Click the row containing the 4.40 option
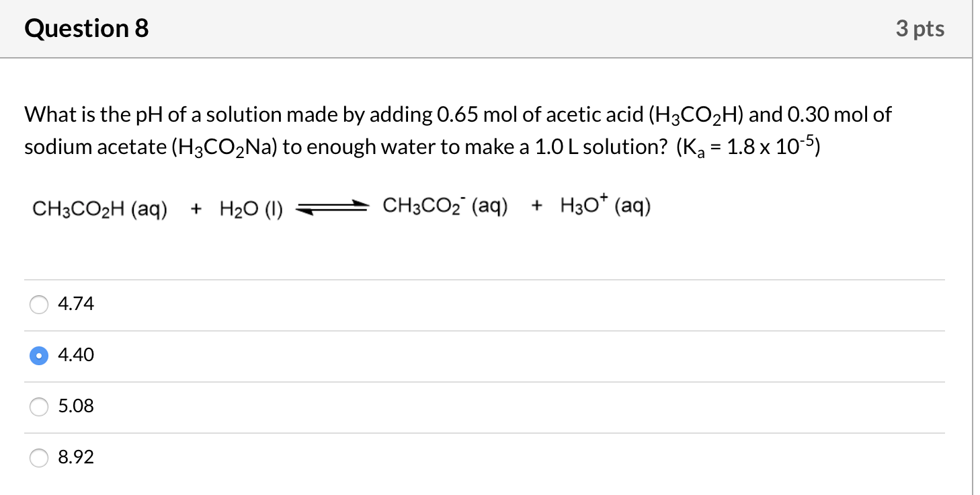The height and width of the screenshot is (495, 980). coord(471,355)
